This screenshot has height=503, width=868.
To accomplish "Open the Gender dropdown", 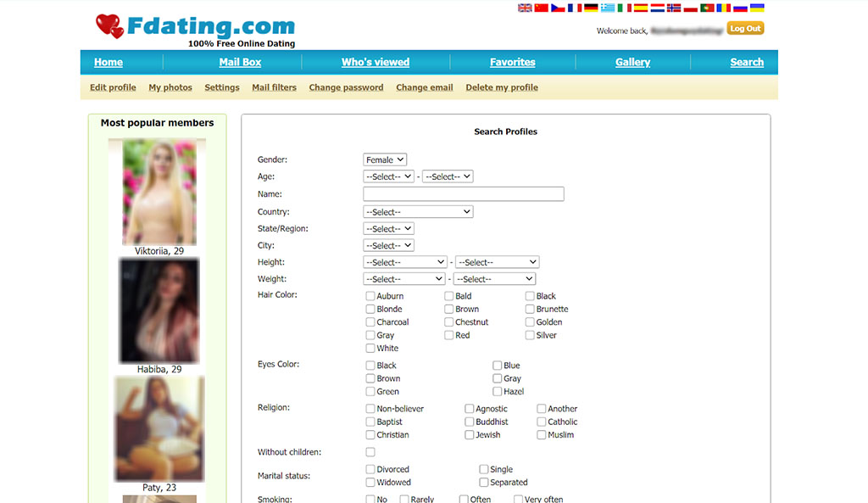I will [384, 159].
